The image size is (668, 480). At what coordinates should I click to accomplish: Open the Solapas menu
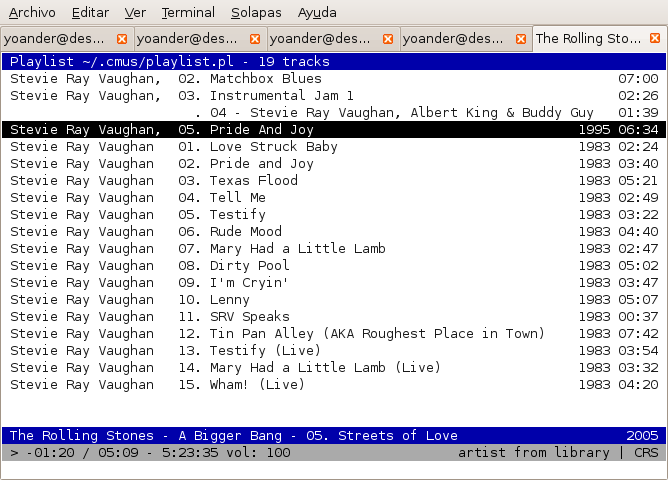[x=256, y=13]
